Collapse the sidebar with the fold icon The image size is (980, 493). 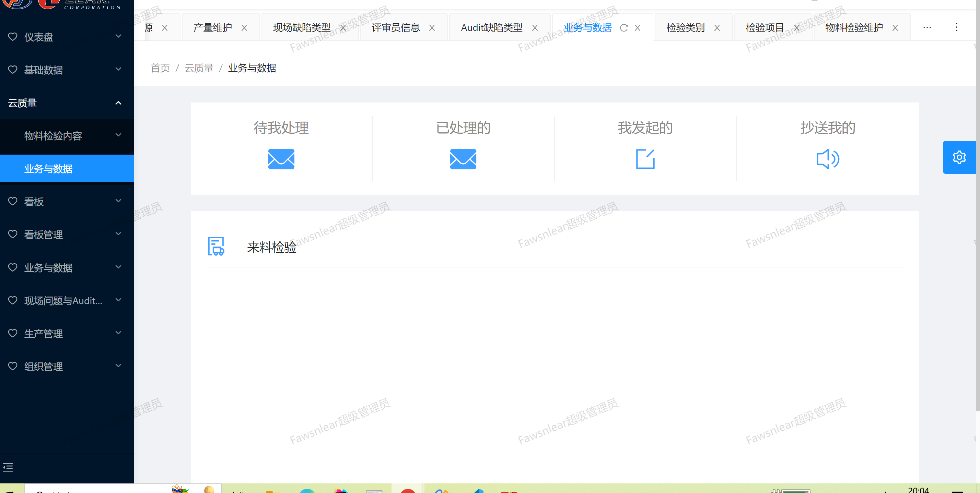[8, 467]
